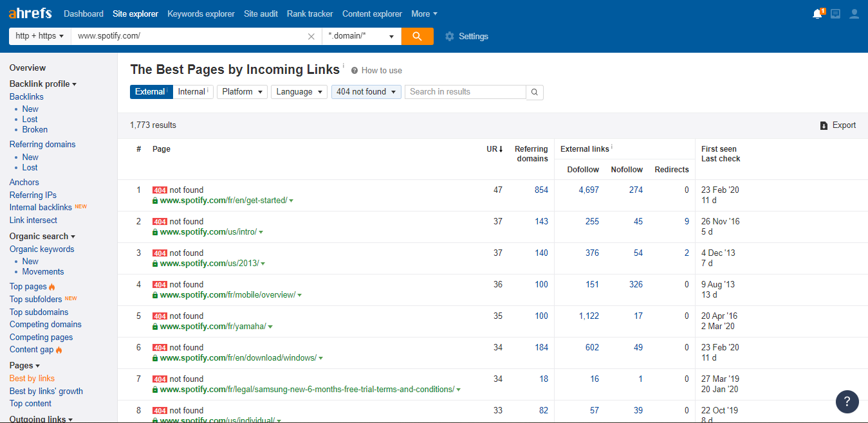Open report Settings via the gear
Screen dimensions: 868x423
point(449,37)
